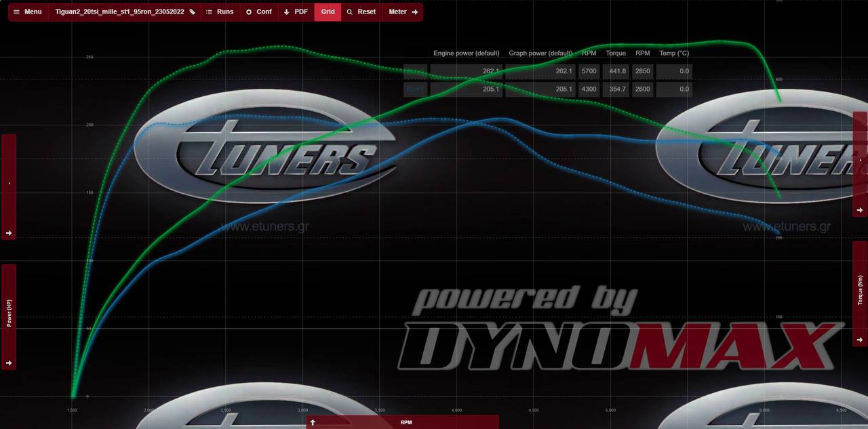Click the RPM header left of Temp
Screen dimensions: 868x429
pos(642,53)
